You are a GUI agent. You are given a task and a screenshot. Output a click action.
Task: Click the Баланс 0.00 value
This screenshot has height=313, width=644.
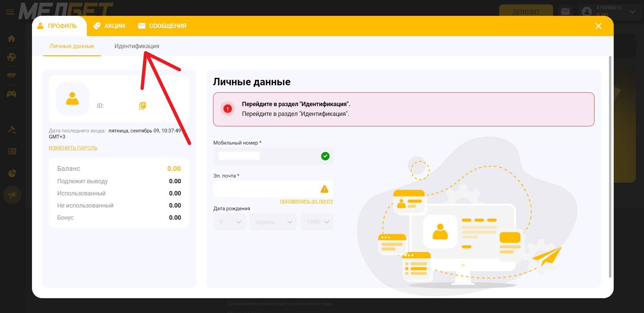coord(174,168)
